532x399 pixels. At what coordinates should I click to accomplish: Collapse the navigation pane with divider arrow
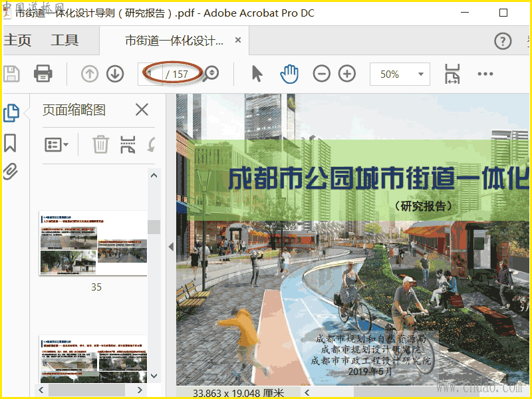click(171, 247)
